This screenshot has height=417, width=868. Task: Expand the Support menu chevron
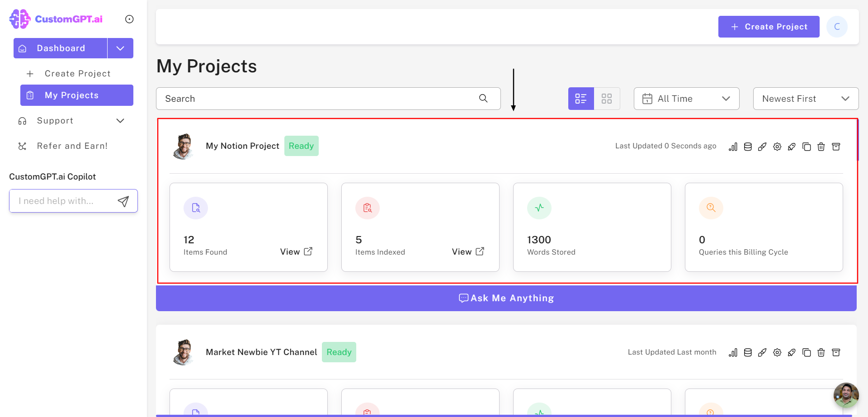(x=120, y=121)
